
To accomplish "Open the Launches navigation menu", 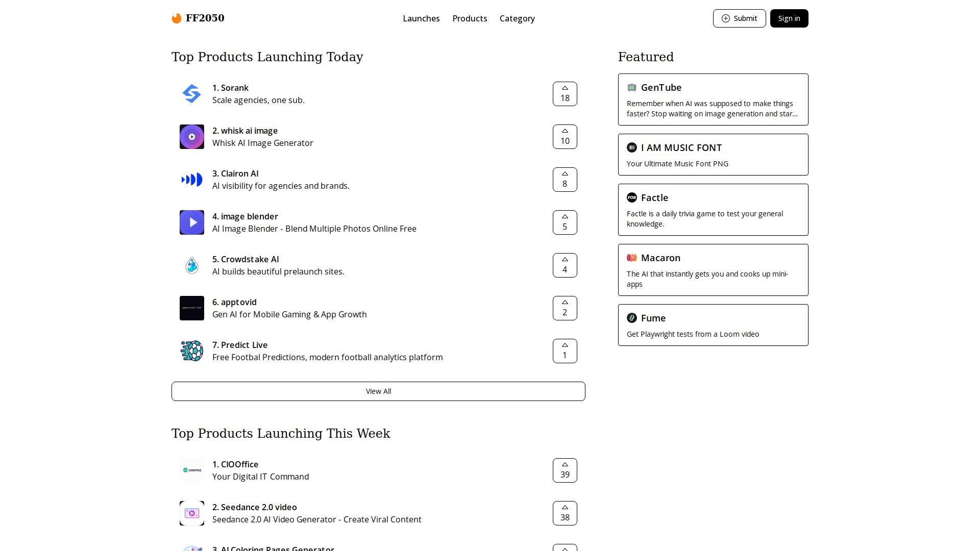I will point(421,18).
